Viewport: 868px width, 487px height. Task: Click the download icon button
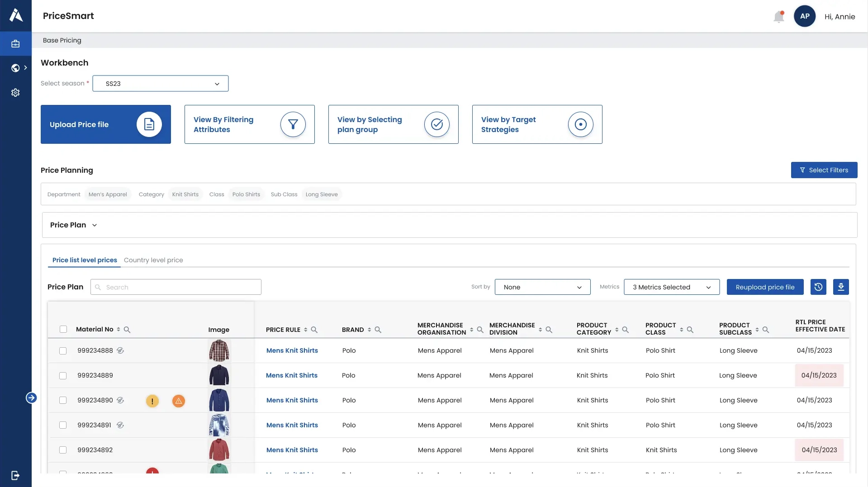coord(841,287)
